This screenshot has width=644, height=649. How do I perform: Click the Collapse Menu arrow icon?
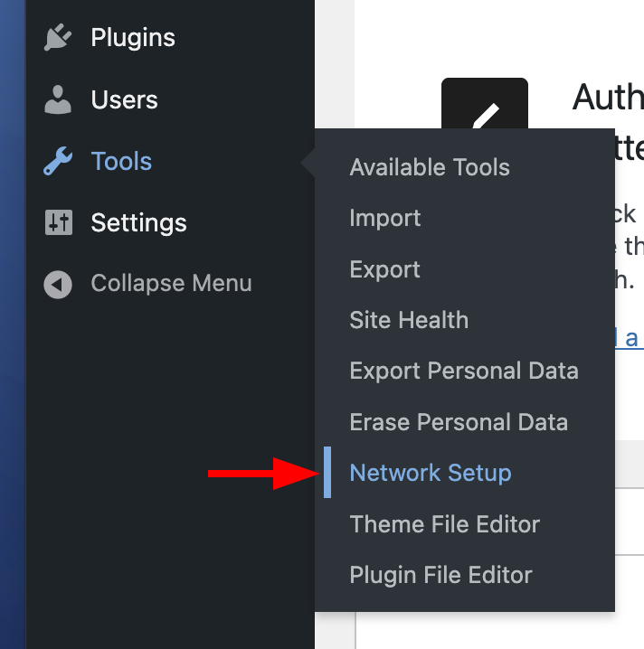(x=58, y=284)
